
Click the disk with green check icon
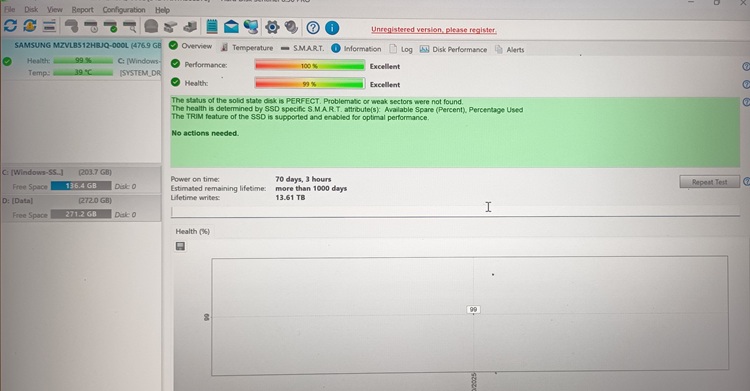point(110,26)
